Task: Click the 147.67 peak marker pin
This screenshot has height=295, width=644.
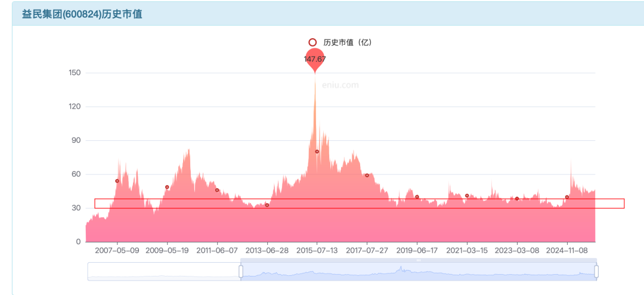Action: click(315, 60)
